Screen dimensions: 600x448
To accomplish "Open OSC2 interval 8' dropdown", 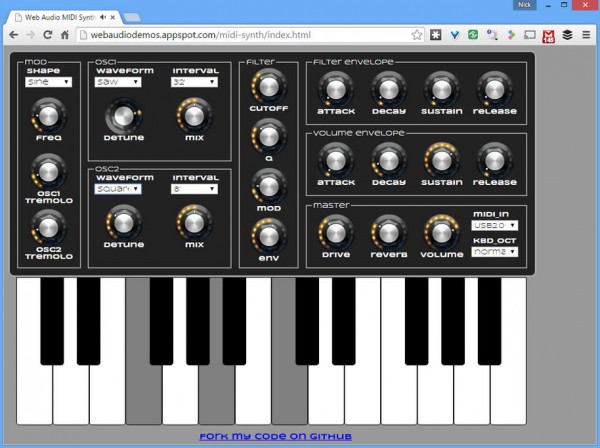I will [194, 189].
